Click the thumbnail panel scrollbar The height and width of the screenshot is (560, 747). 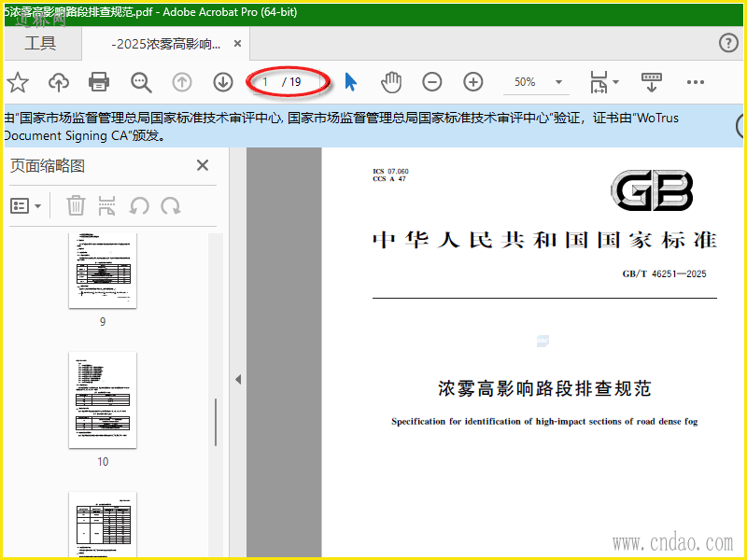click(x=216, y=422)
